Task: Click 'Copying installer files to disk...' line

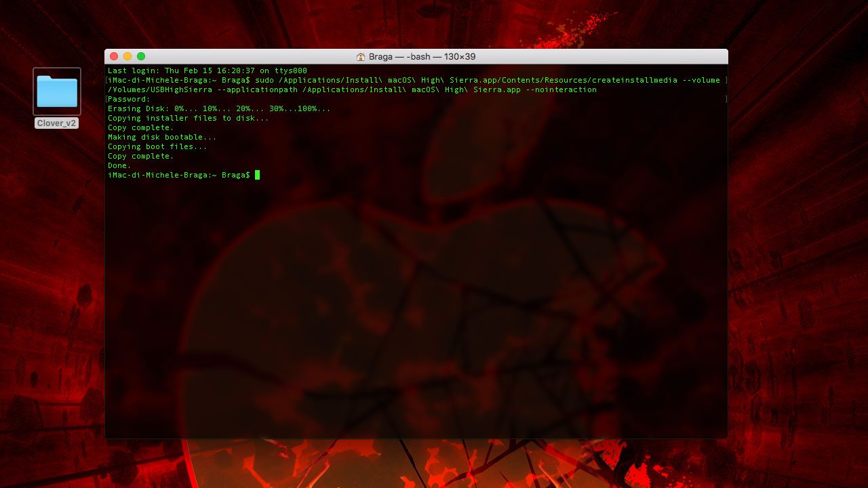Action: click(x=188, y=118)
